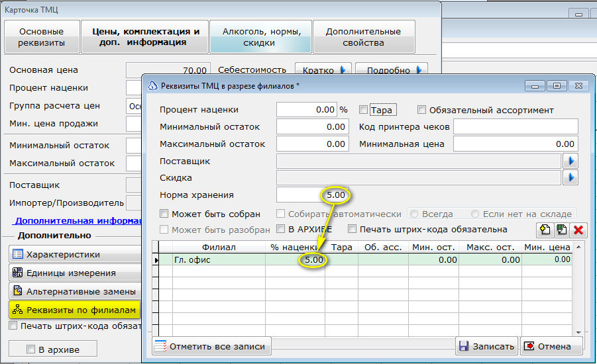597x364 pixels.
Task: Open the Характеристики button
Action: coord(75,254)
